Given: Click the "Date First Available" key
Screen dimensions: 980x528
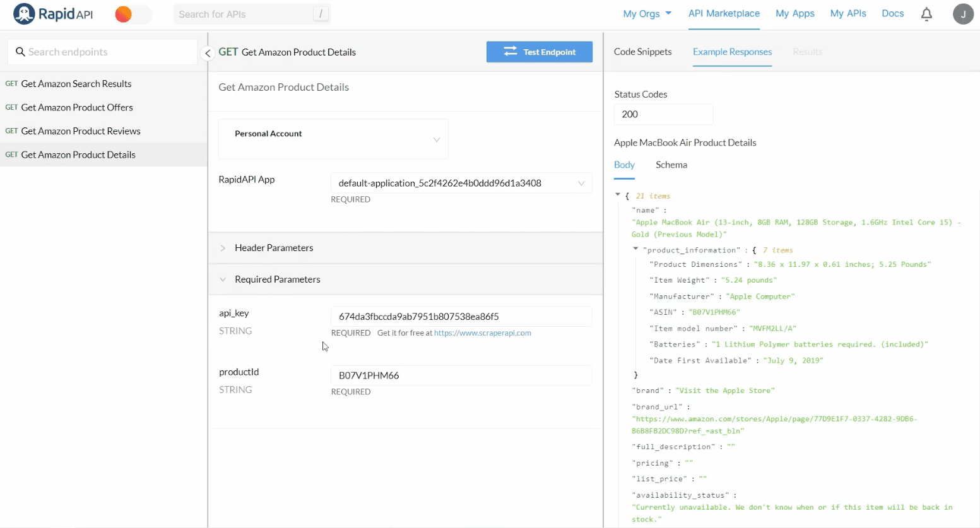Looking at the screenshot, I should pyautogui.click(x=700, y=360).
